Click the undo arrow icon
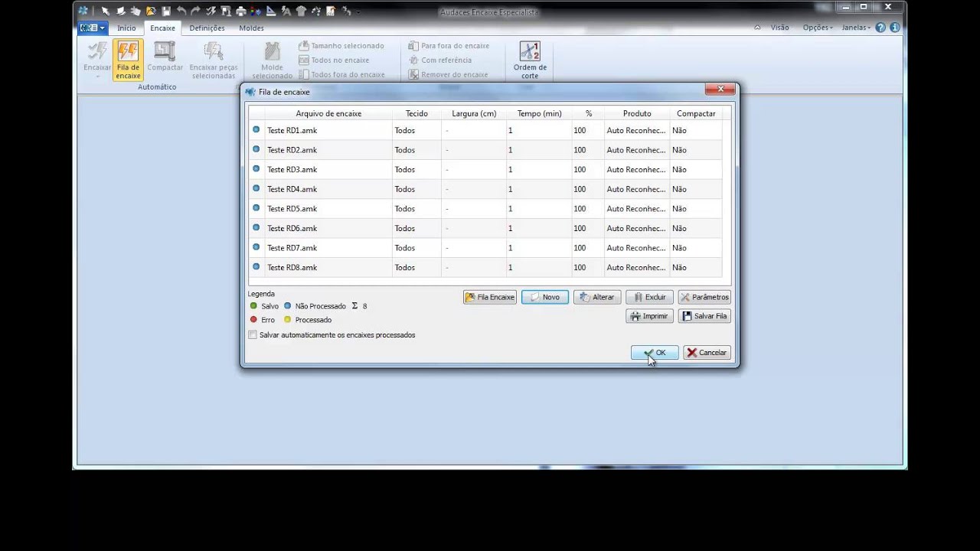Screen dimensions: 980x551 click(181, 11)
